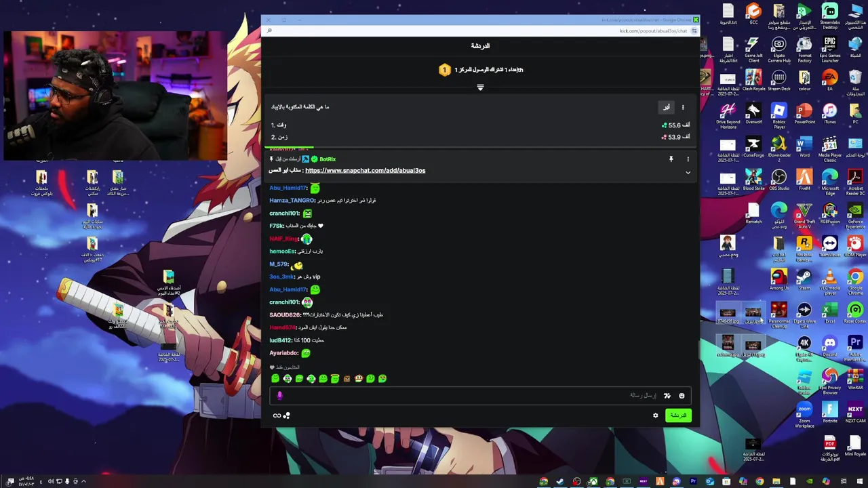
Task: Select the Google Chrome desktop icon
Action: 855,281
